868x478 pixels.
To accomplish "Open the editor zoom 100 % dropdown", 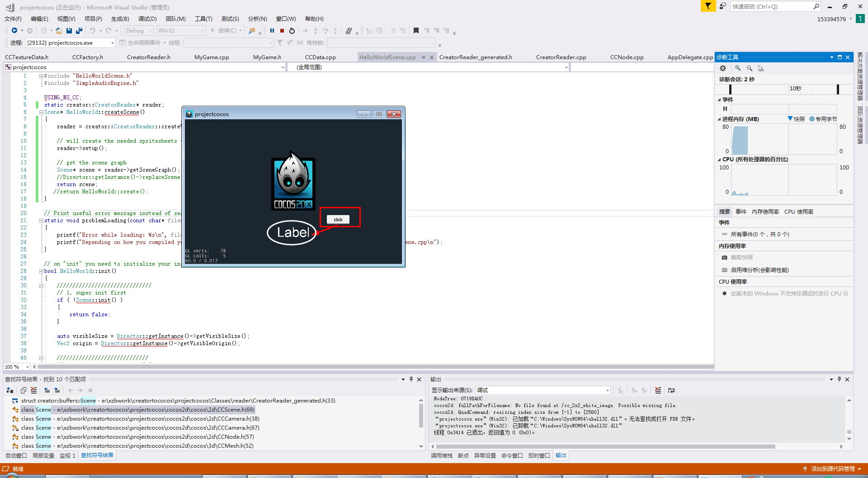I will tap(17, 367).
